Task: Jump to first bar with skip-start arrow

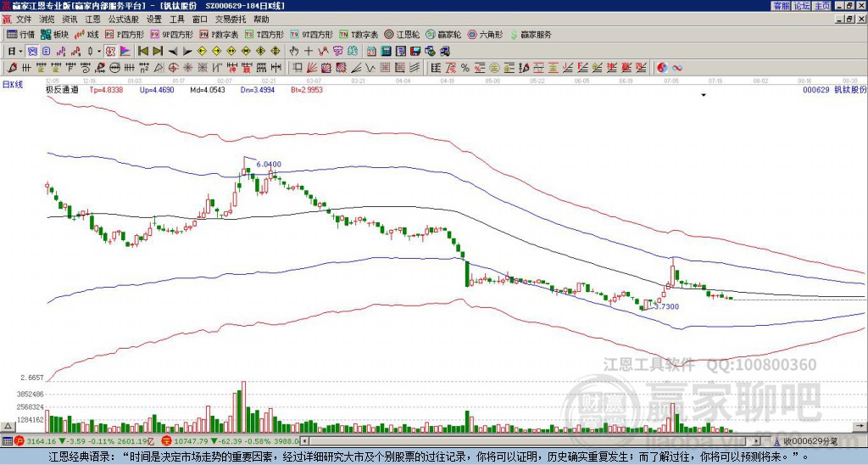Action: click(142, 52)
